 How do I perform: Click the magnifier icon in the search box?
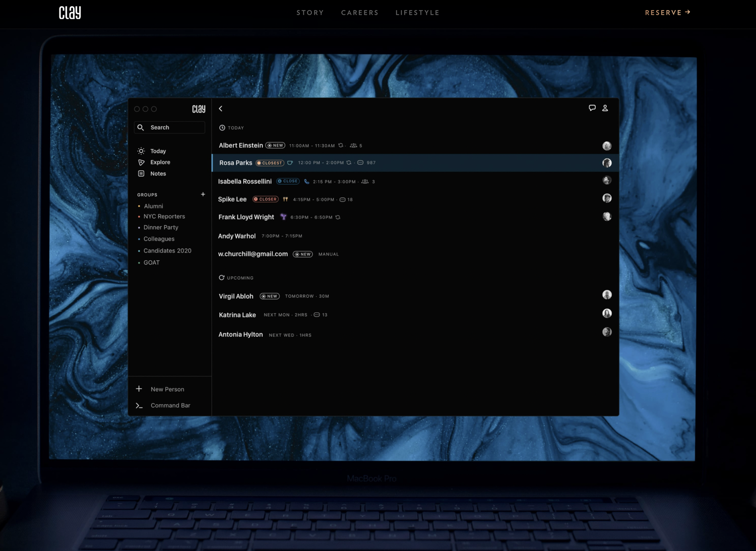click(141, 128)
